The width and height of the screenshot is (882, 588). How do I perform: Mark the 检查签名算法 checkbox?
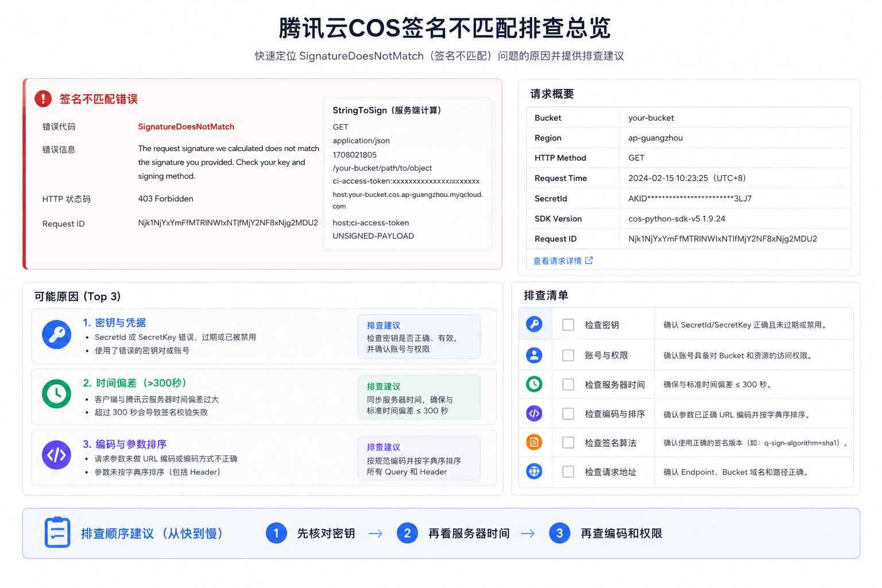click(x=568, y=443)
